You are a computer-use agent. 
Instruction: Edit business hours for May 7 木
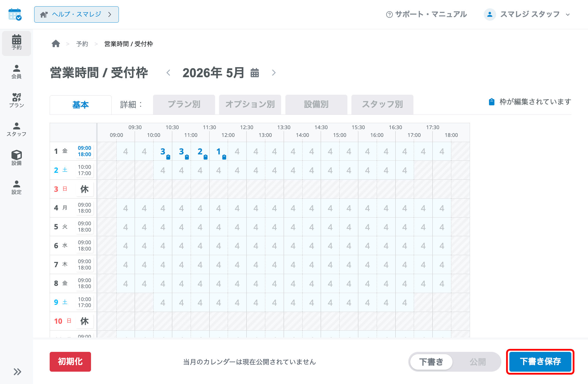pyautogui.click(x=84, y=265)
